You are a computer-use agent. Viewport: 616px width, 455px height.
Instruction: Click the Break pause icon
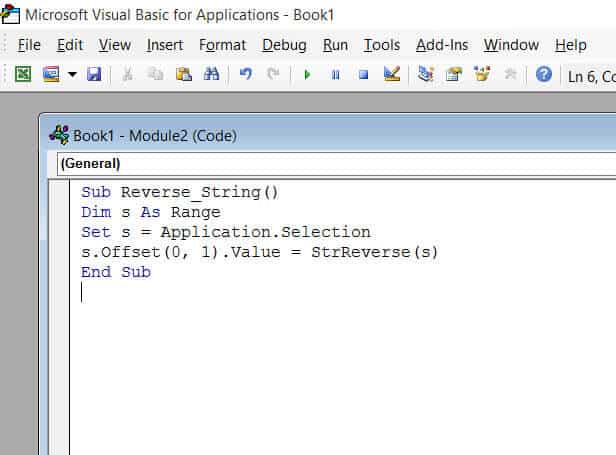click(336, 74)
